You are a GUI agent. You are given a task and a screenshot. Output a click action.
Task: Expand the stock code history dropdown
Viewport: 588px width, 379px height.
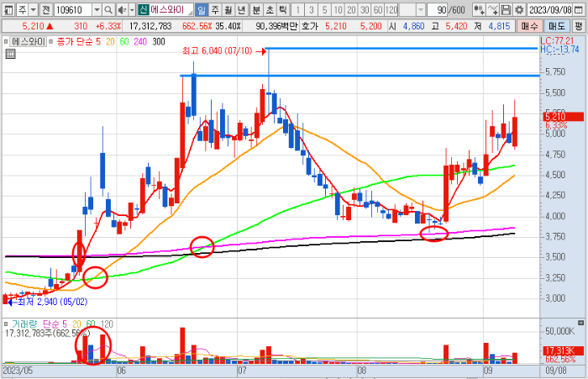(x=97, y=9)
